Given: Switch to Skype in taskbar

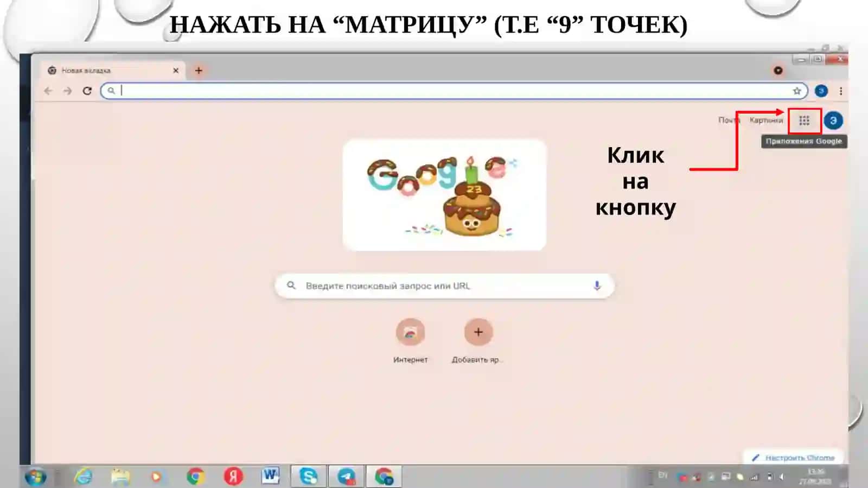Looking at the screenshot, I should [308, 477].
